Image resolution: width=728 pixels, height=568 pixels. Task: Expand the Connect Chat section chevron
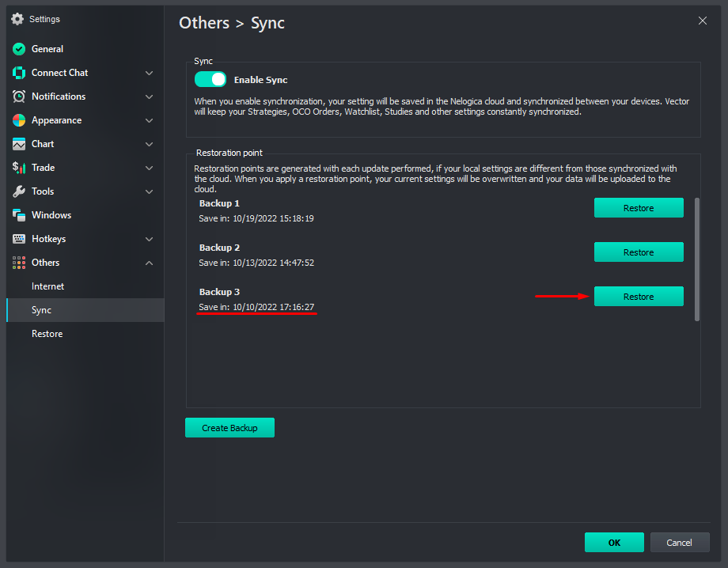click(149, 73)
